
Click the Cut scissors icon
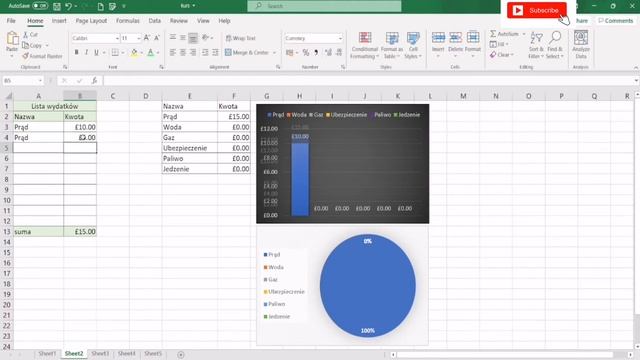tap(25, 35)
